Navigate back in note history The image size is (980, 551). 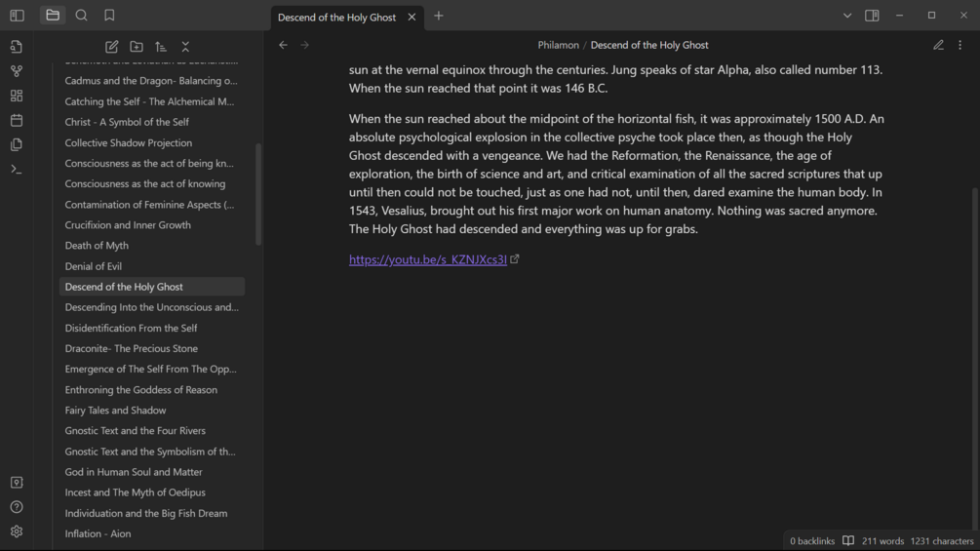tap(283, 45)
